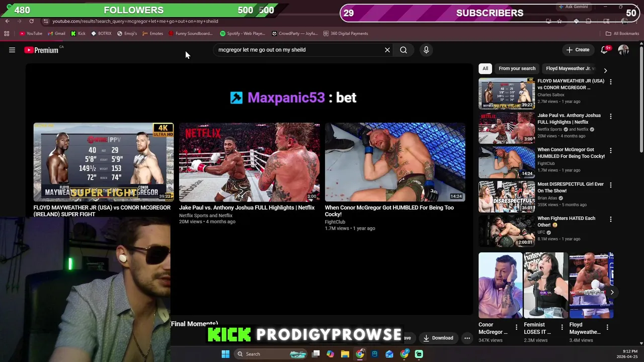Open Netflix Sports and Netflix channel link
The image size is (644, 362).
[206, 216]
